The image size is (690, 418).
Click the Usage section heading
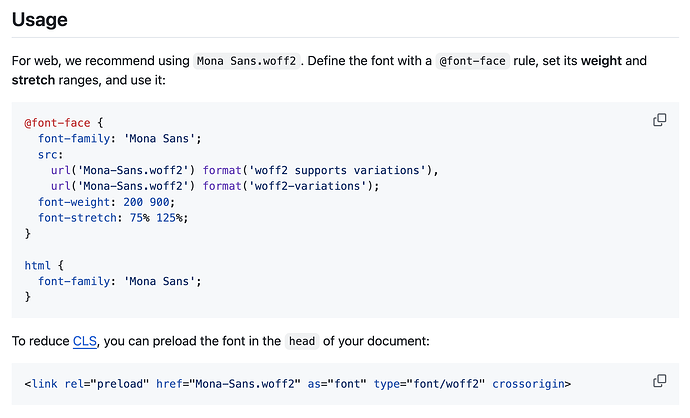(x=40, y=19)
